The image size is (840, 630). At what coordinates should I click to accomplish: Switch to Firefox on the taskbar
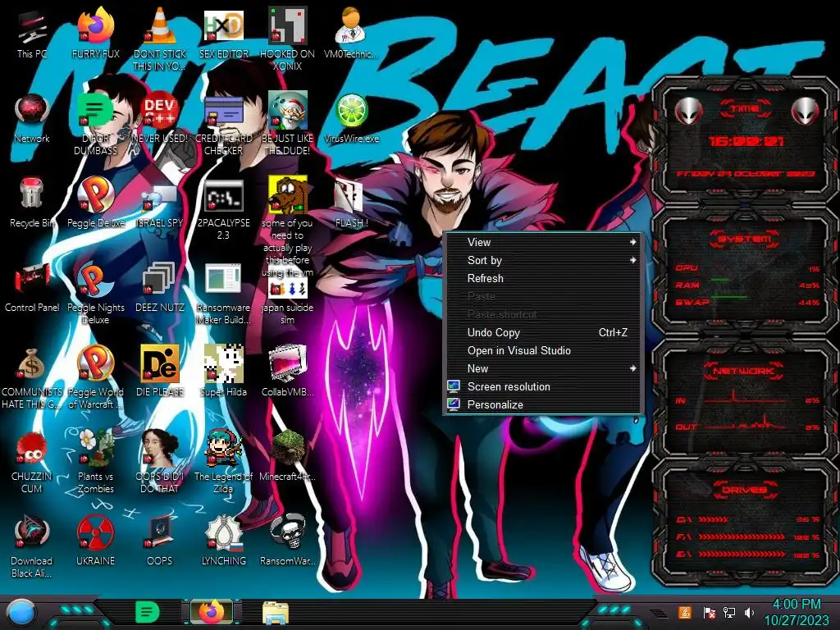pyautogui.click(x=212, y=612)
